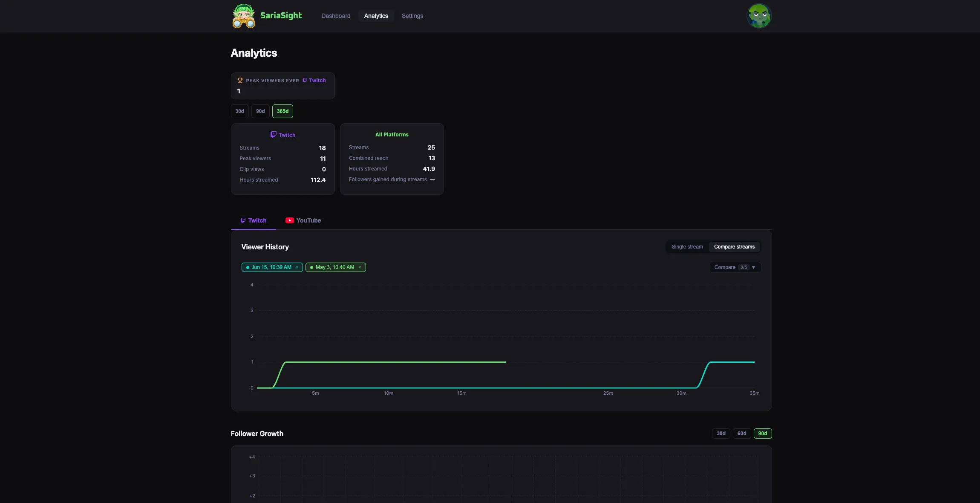Click the teal dot on Jun 15 chip

coord(248,267)
